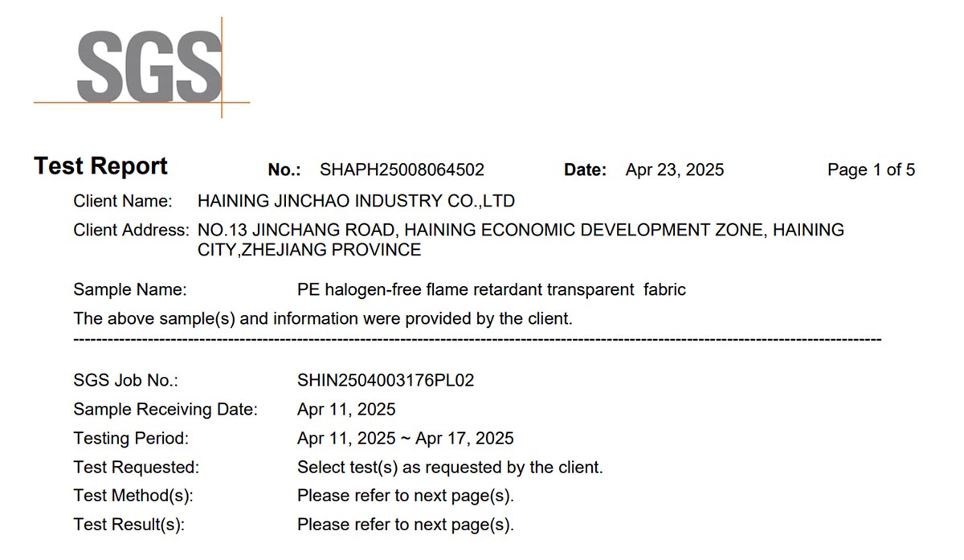964x560 pixels.
Task: Click report number SHAPH25008064502
Action: [x=402, y=170]
